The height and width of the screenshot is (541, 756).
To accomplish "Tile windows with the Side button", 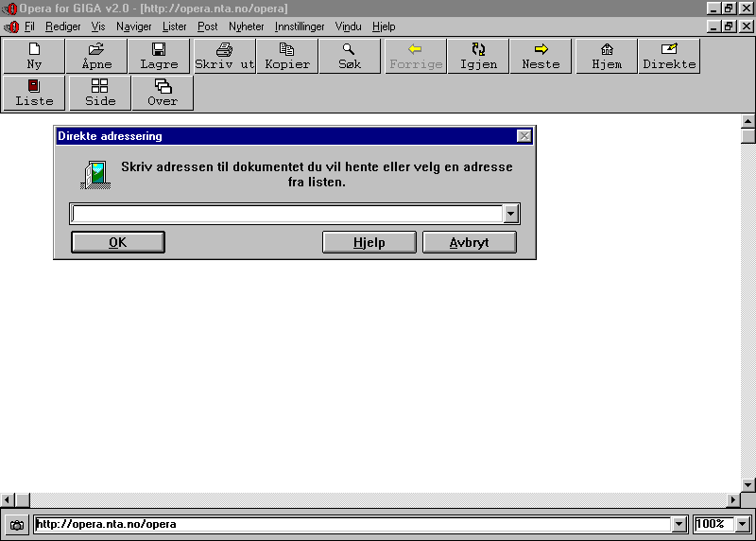I will coord(100,93).
